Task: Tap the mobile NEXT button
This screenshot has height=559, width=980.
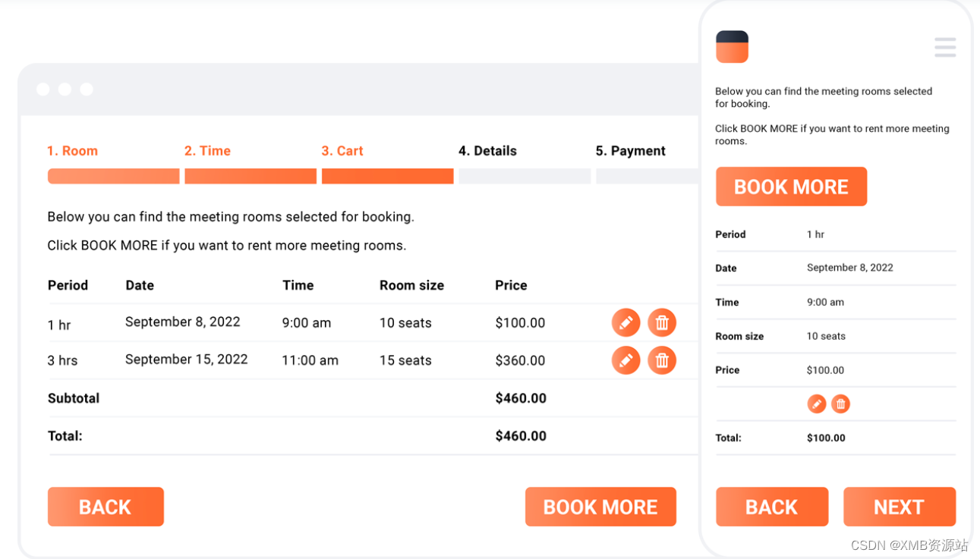Action: (900, 507)
